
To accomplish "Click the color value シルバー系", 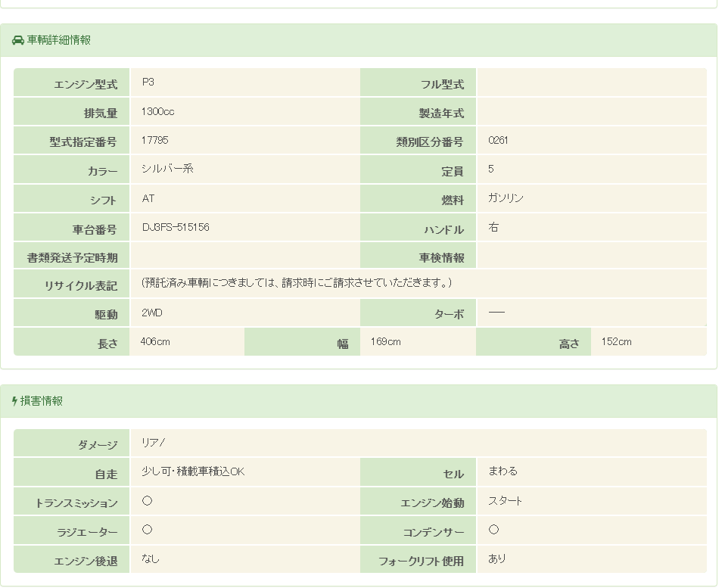I will (167, 169).
